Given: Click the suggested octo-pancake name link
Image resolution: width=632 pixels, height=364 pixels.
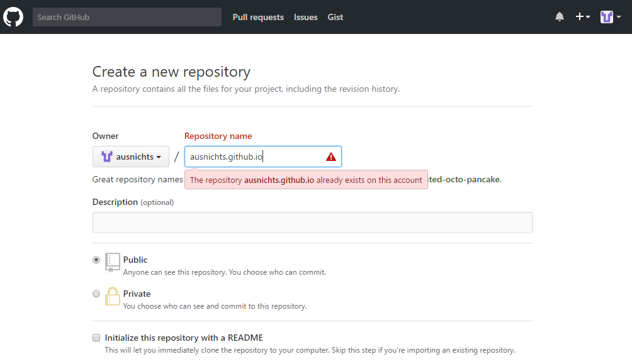Looking at the screenshot, I should (465, 179).
